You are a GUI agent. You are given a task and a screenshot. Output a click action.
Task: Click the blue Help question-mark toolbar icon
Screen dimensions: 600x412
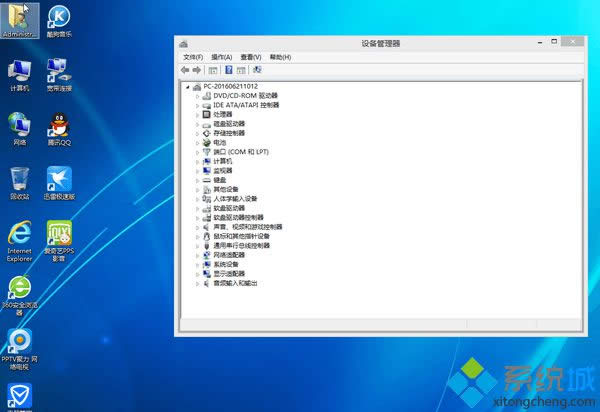click(228, 70)
